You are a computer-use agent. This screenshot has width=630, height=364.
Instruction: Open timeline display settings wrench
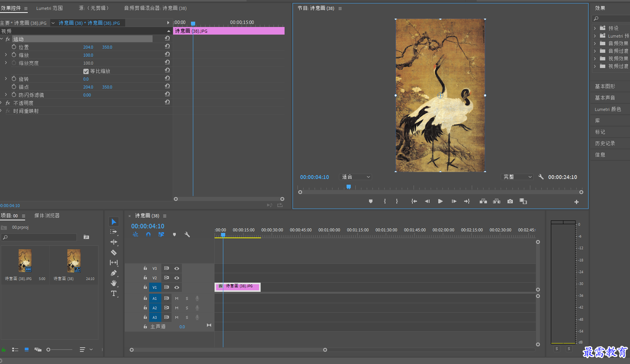tap(187, 234)
